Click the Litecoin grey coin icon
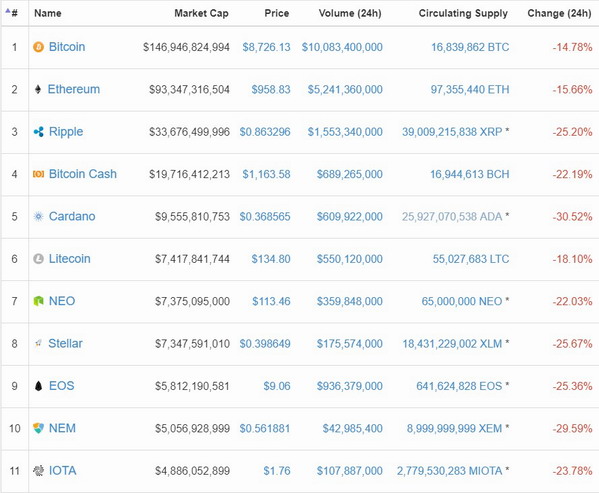This screenshot has width=599, height=493. pyautogui.click(x=38, y=259)
